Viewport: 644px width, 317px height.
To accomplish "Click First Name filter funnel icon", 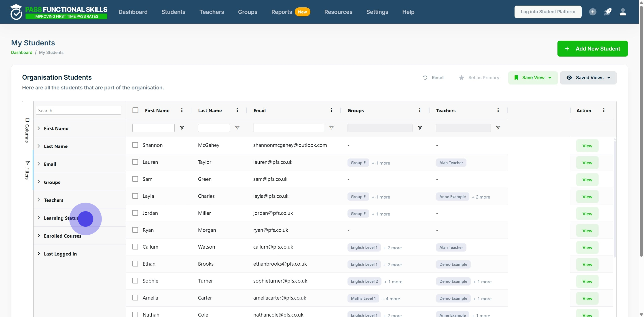I will 182,128.
